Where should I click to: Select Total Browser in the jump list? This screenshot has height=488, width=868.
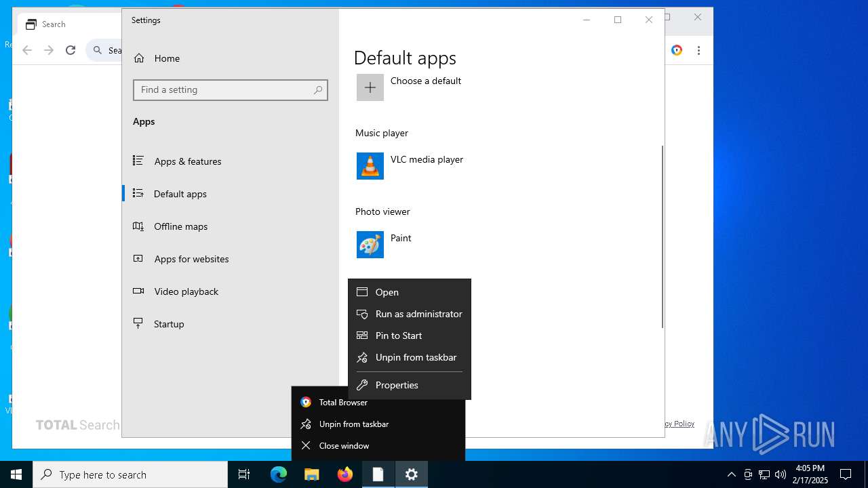[x=378, y=402]
